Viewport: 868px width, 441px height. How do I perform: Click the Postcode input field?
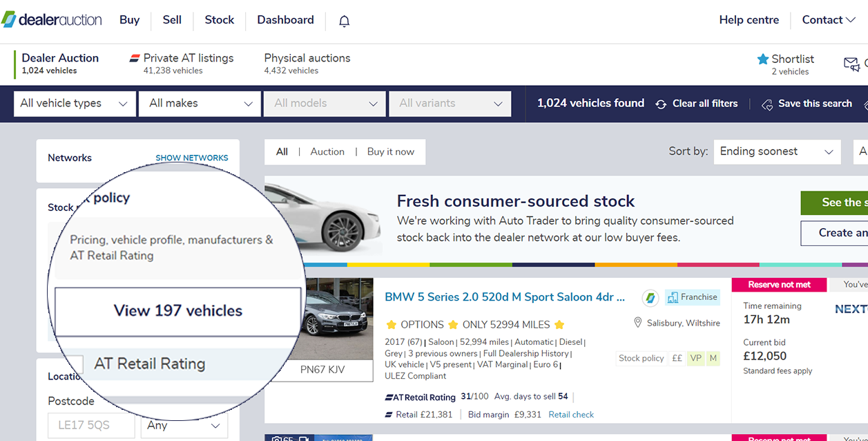[x=91, y=426]
